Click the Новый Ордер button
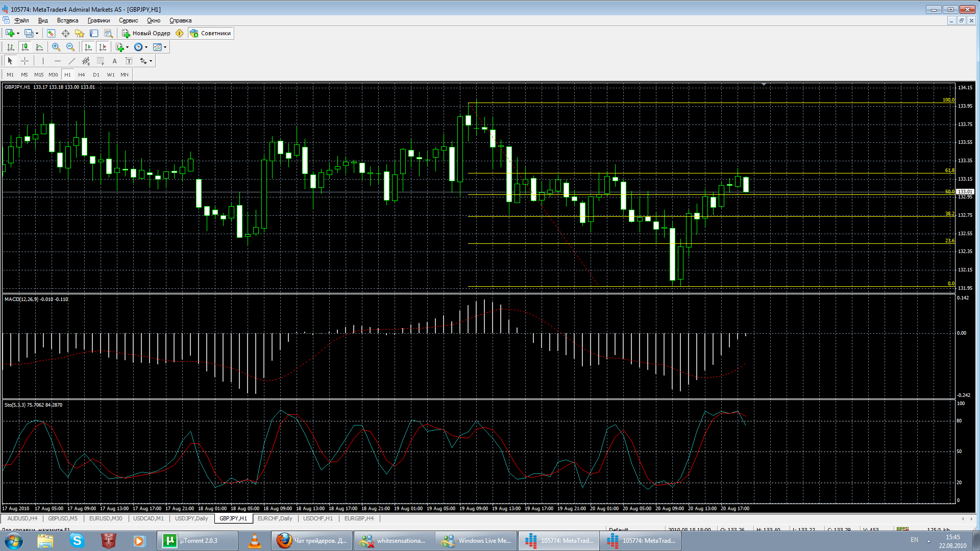Screen dimensions: 980x551 [146, 33]
